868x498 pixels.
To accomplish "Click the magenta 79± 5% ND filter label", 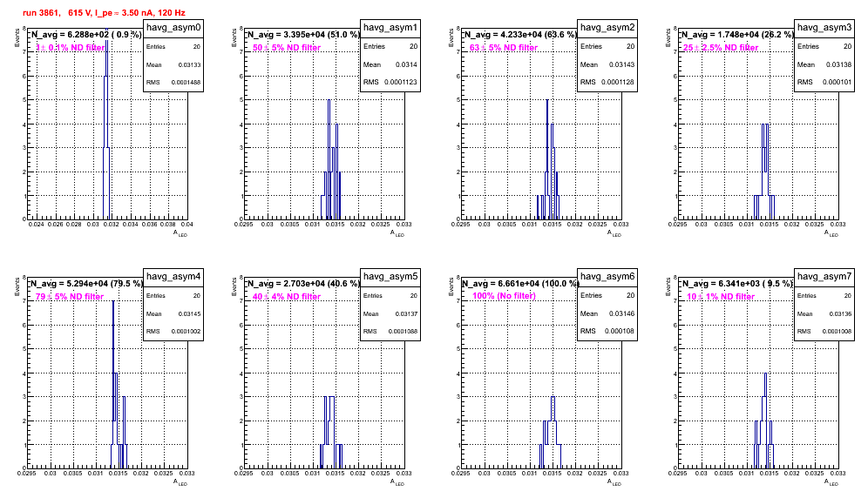I will point(70,297).
